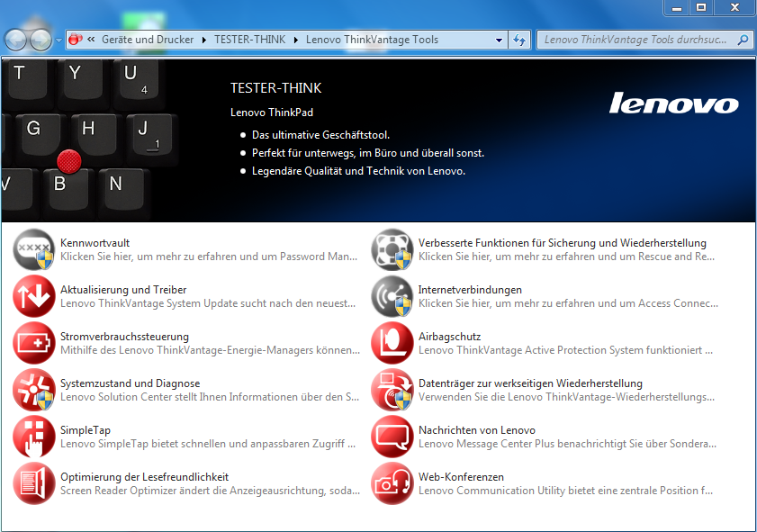Click the Optimierung der Lesefreundlichkeit icon

click(x=34, y=483)
